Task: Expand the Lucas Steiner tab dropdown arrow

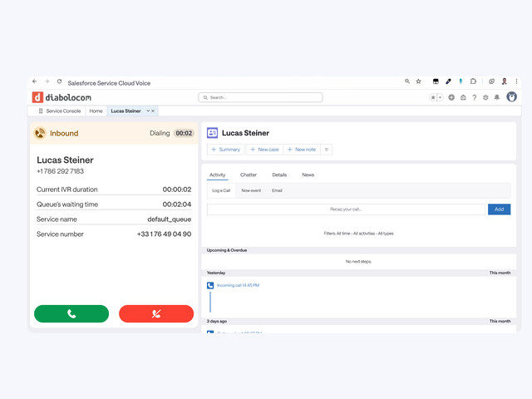Action: click(x=148, y=111)
